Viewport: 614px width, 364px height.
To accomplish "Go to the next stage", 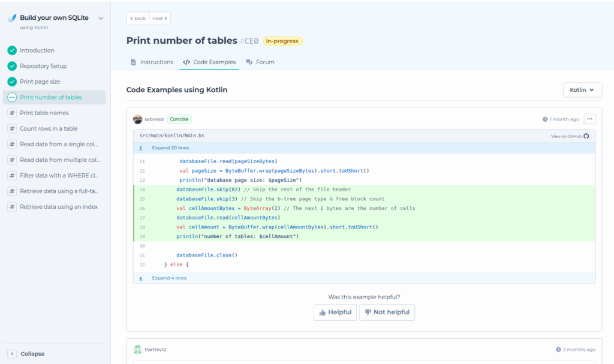I will (159, 19).
